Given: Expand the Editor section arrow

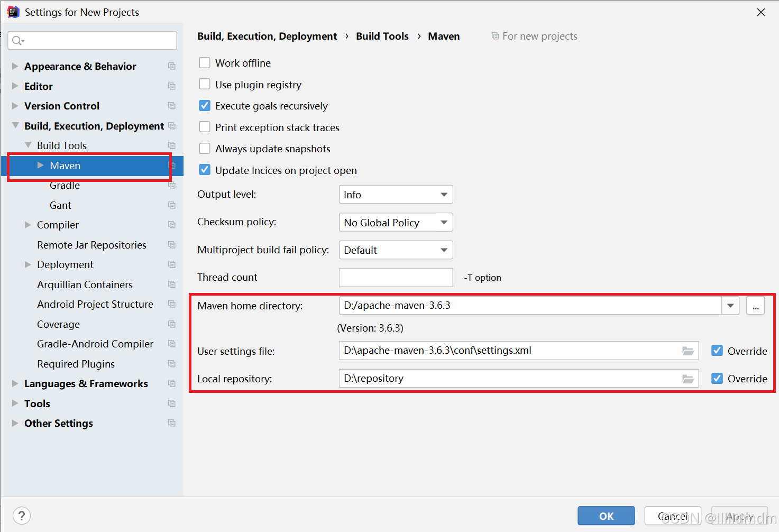Looking at the screenshot, I should click(15, 86).
